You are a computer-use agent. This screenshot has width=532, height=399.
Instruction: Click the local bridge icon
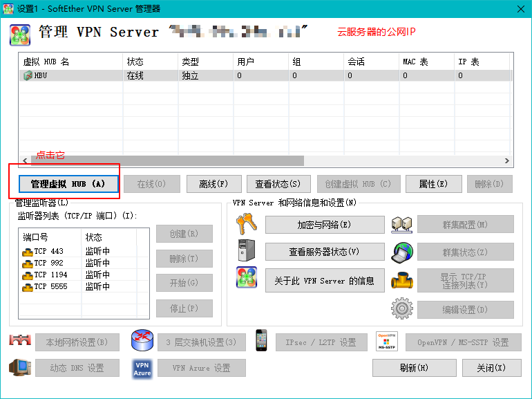(x=20, y=340)
